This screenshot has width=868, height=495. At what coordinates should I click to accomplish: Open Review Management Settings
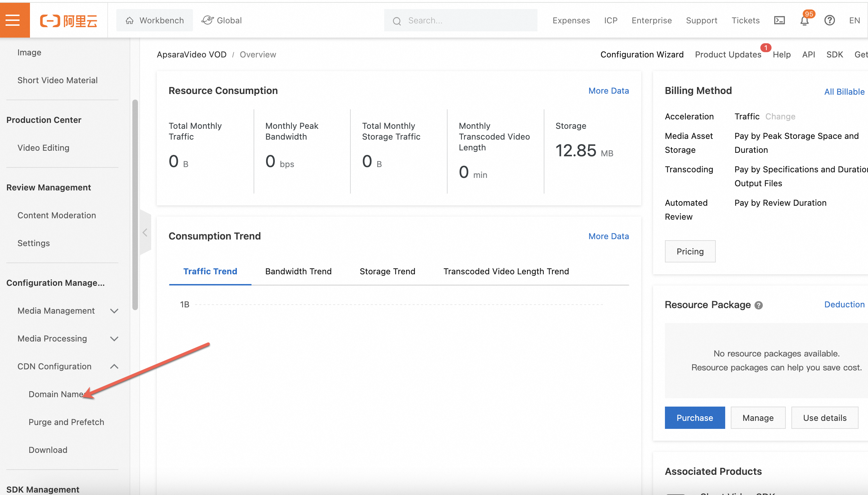33,243
